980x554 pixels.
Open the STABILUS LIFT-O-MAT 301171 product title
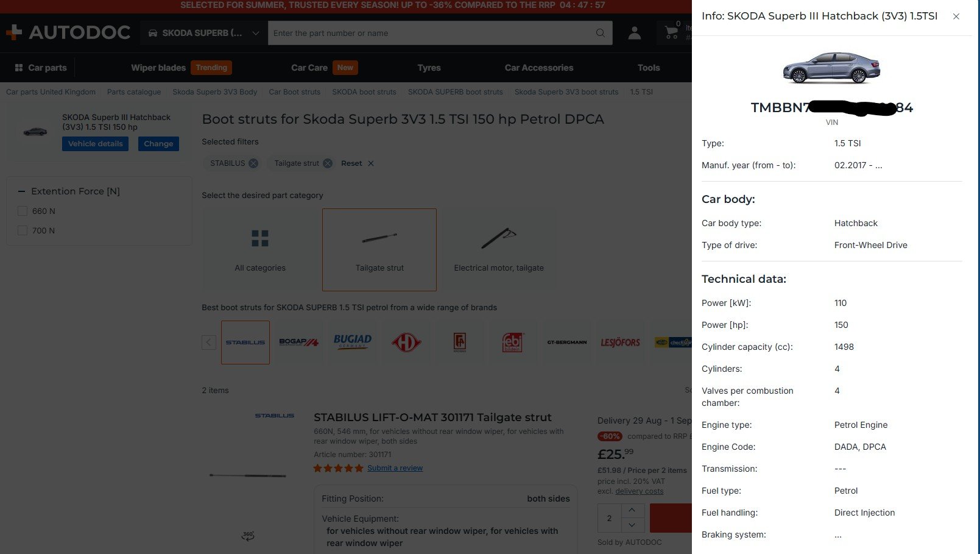tap(432, 417)
